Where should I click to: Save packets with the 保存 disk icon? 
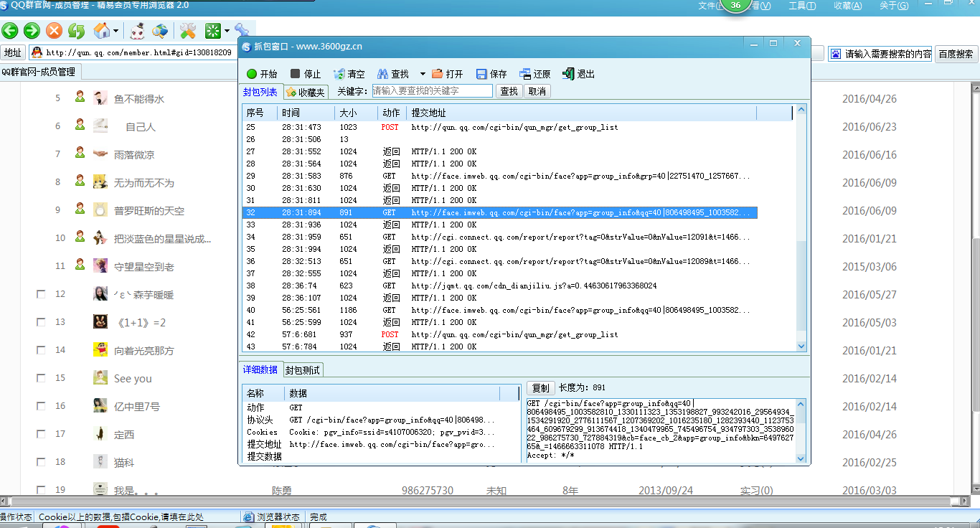tap(491, 74)
